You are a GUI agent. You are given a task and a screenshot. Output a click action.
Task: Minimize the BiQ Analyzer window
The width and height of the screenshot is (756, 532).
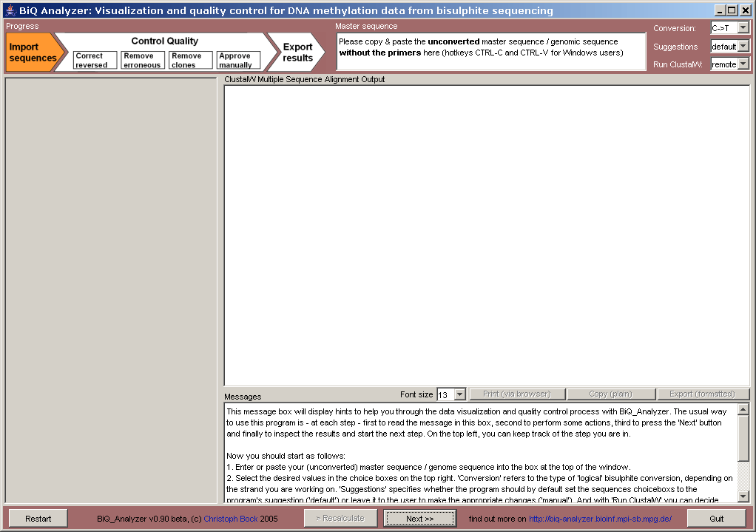(720, 10)
